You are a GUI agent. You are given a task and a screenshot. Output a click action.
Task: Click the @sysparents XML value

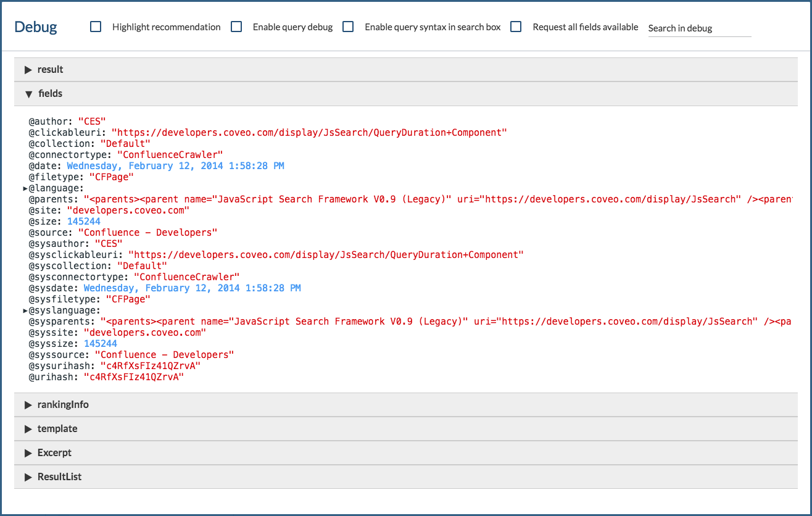446,322
